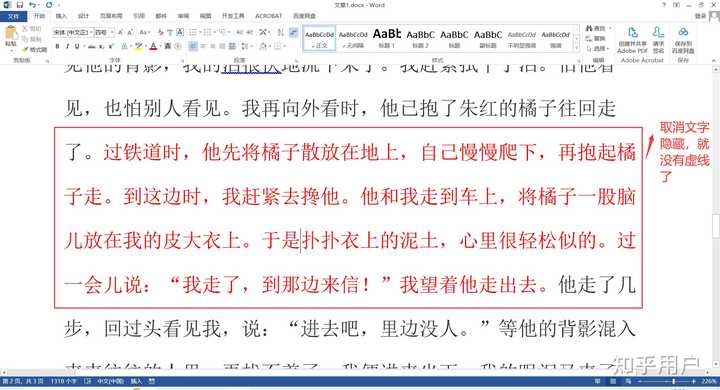Toggle subscript formatting

pos(101,46)
